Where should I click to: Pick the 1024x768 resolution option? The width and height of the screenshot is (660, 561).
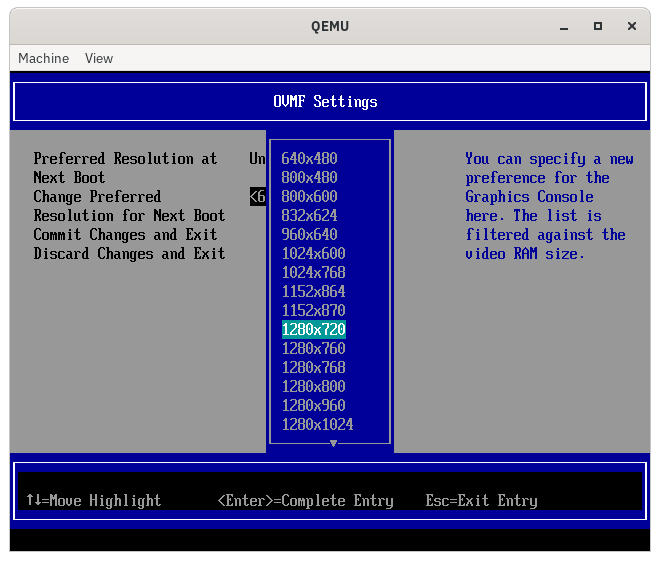click(314, 273)
